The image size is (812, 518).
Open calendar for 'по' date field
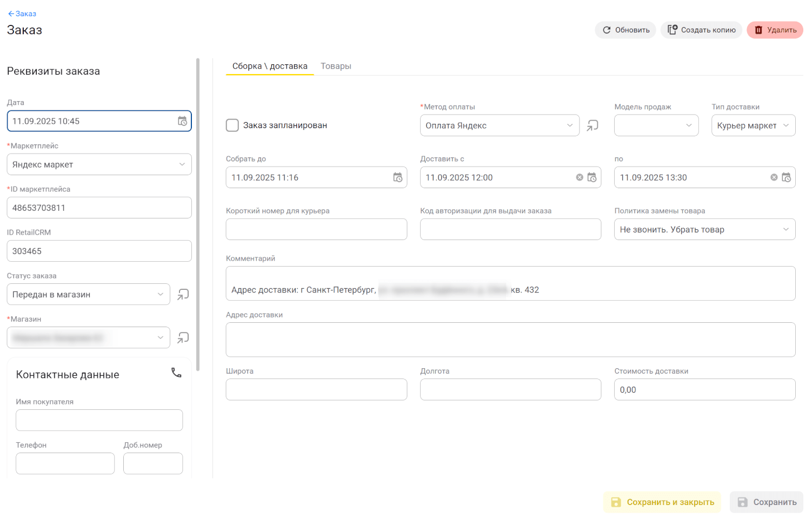pos(786,177)
